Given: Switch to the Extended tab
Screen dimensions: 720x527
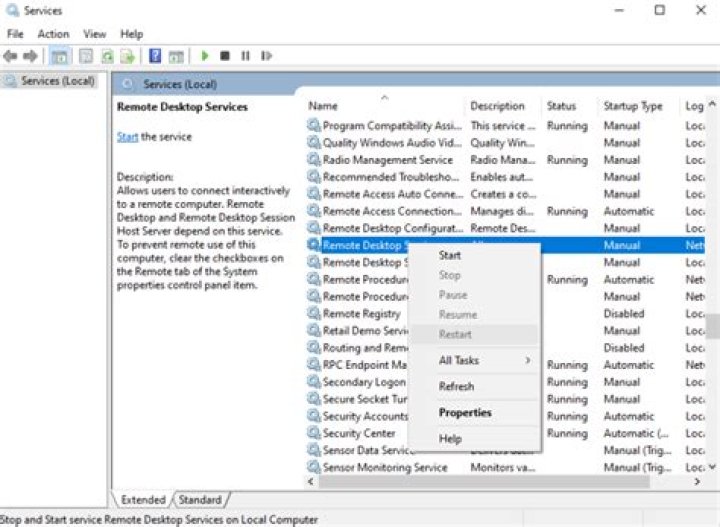Looking at the screenshot, I should [142, 499].
